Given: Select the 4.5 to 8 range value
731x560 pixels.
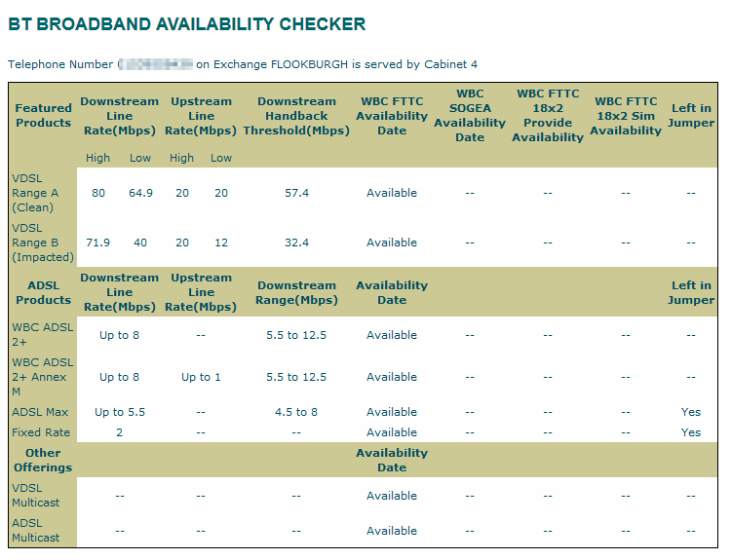Looking at the screenshot, I should (296, 412).
